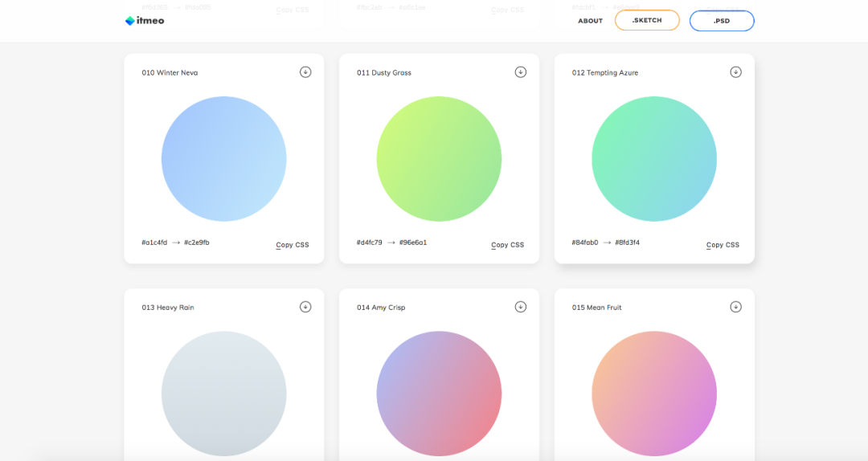This screenshot has width=868, height=461.
Task: Select the Winter Neva gradient circle
Action: point(223,159)
